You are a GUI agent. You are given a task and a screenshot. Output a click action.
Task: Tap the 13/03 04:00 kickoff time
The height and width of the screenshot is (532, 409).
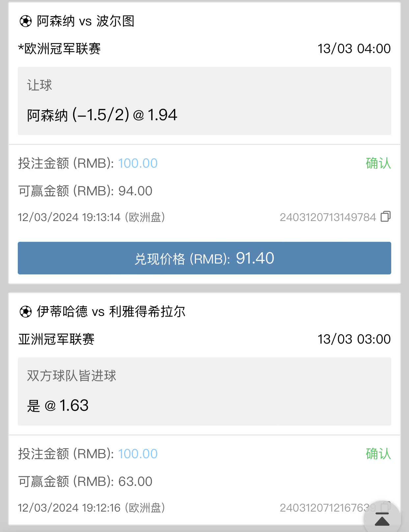coord(354,49)
